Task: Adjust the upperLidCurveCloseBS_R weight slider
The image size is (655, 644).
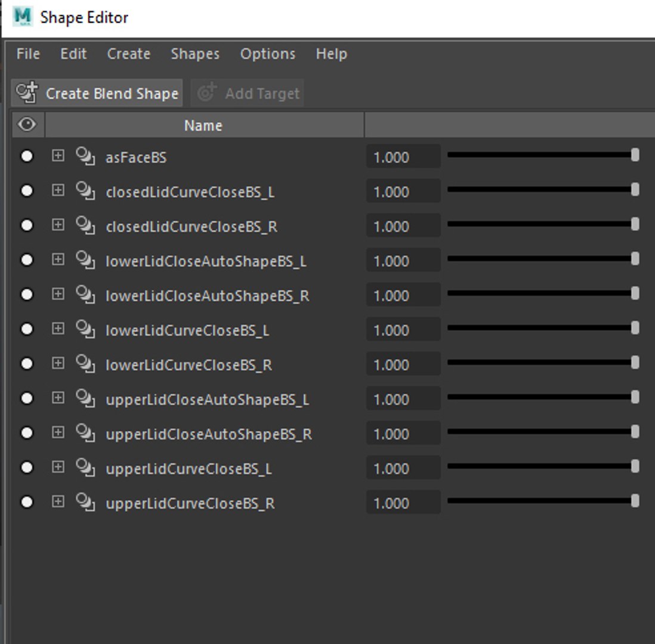Action: click(x=543, y=501)
